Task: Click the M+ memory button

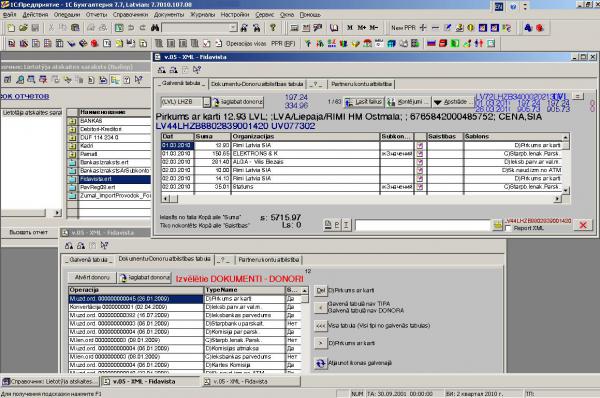Action: tap(362, 28)
